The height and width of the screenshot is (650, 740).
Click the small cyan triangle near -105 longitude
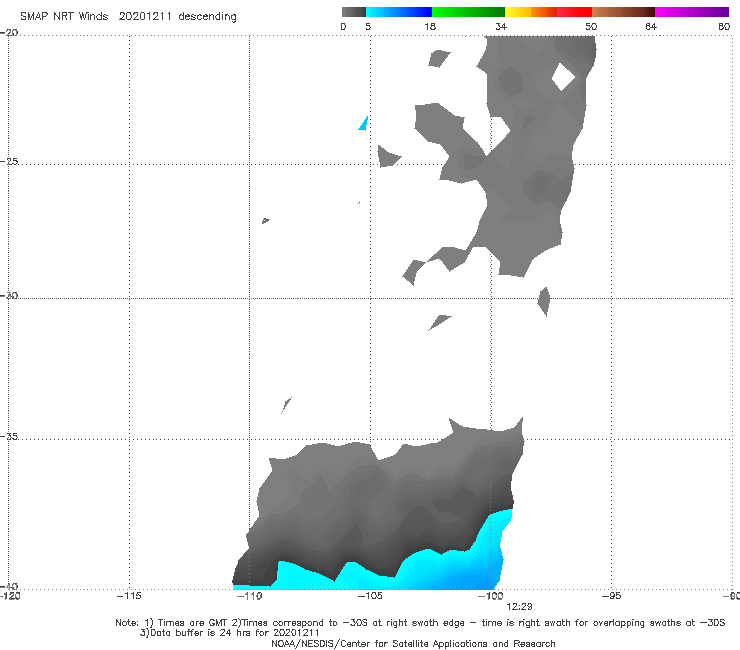pyautogui.click(x=364, y=124)
